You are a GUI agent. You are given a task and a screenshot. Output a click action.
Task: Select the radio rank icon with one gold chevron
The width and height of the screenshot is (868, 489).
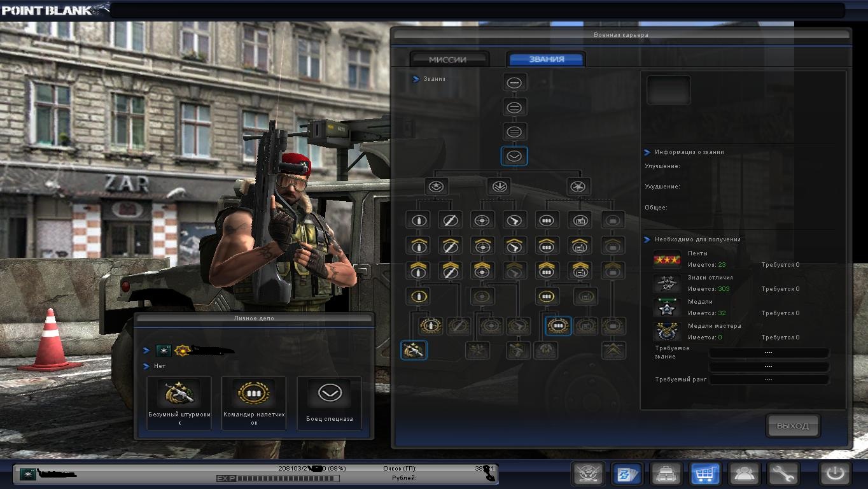click(x=579, y=246)
